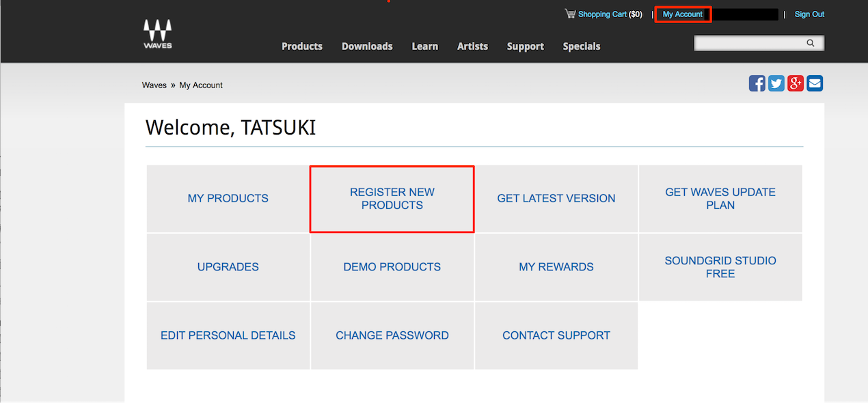The height and width of the screenshot is (403, 868).
Task: Open the shopping cart icon
Action: (x=570, y=13)
